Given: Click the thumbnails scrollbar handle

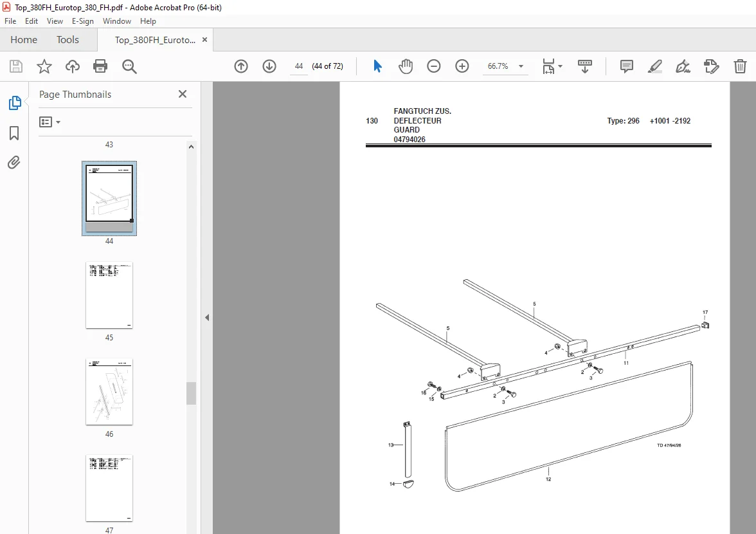Looking at the screenshot, I should (x=191, y=393).
